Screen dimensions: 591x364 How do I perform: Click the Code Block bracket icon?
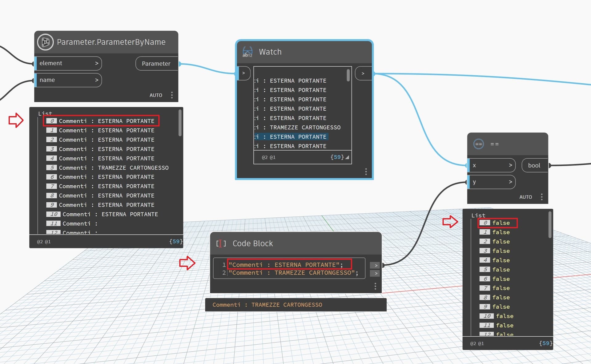221,243
